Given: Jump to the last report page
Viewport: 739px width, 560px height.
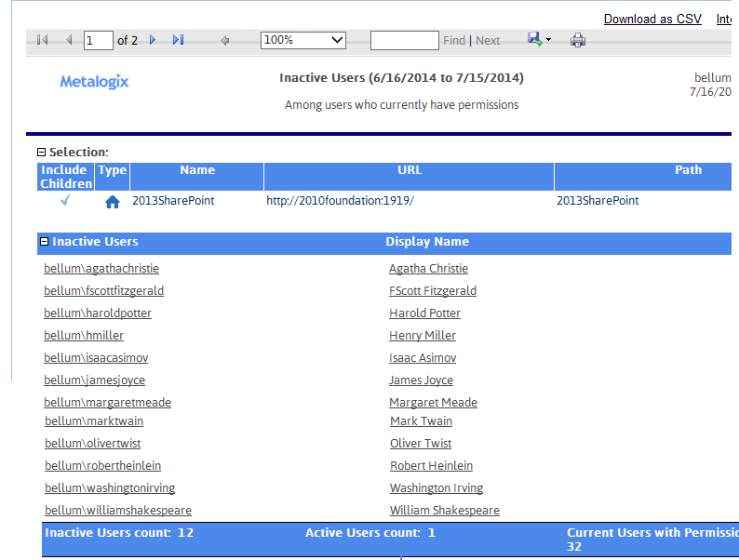Looking at the screenshot, I should [x=178, y=40].
